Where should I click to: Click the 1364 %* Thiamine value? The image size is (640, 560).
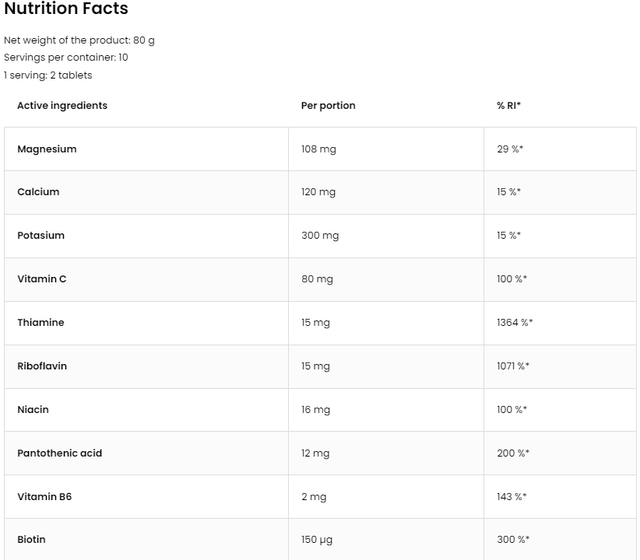point(515,323)
